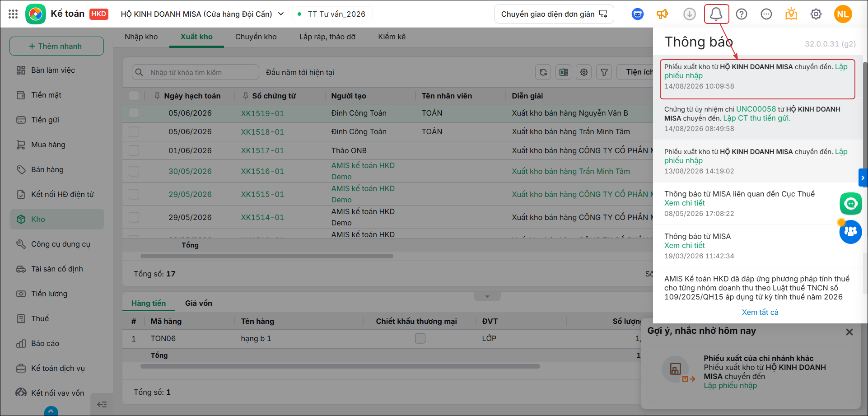Tick checkbox for row XK1515-01
The image size is (868, 416).
(134, 194)
